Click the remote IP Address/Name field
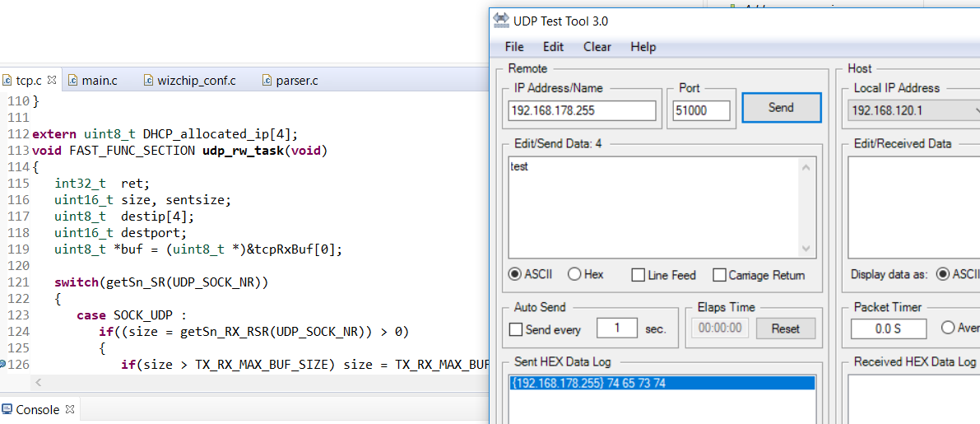 click(582, 110)
